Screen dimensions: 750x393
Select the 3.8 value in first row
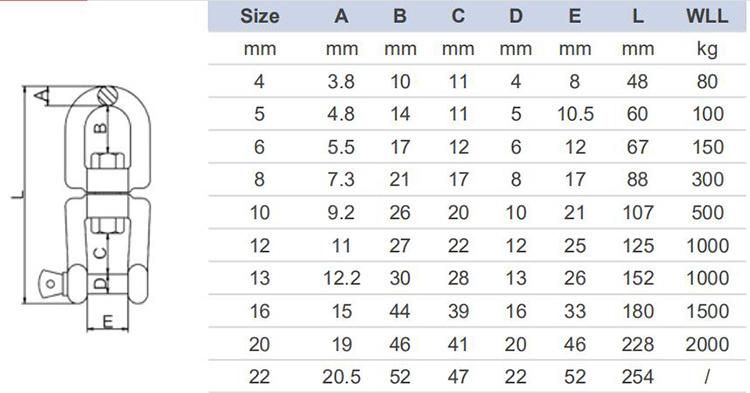[x=341, y=82]
